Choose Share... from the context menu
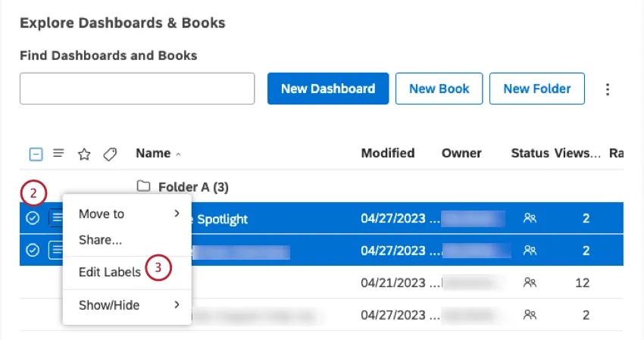Screen dimensions: 644x340 coord(101,240)
